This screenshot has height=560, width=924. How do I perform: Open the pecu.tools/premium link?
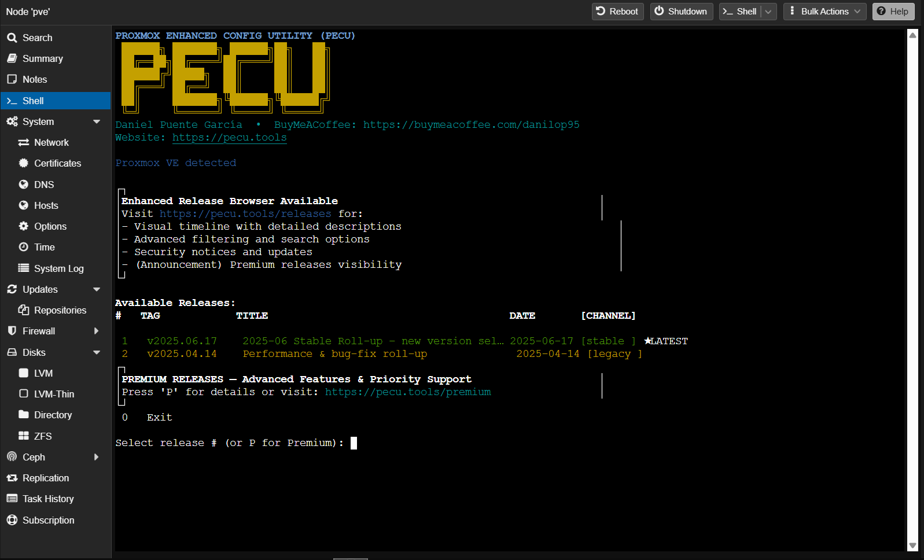coord(408,392)
